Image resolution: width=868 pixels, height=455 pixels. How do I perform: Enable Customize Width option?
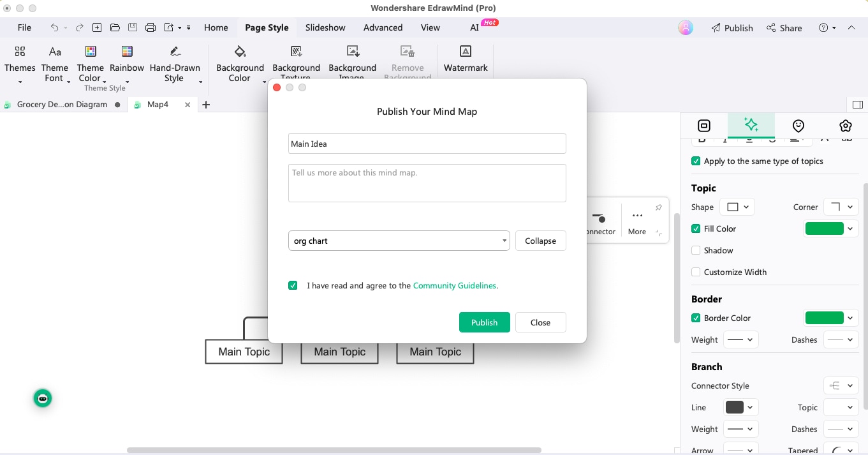(696, 272)
